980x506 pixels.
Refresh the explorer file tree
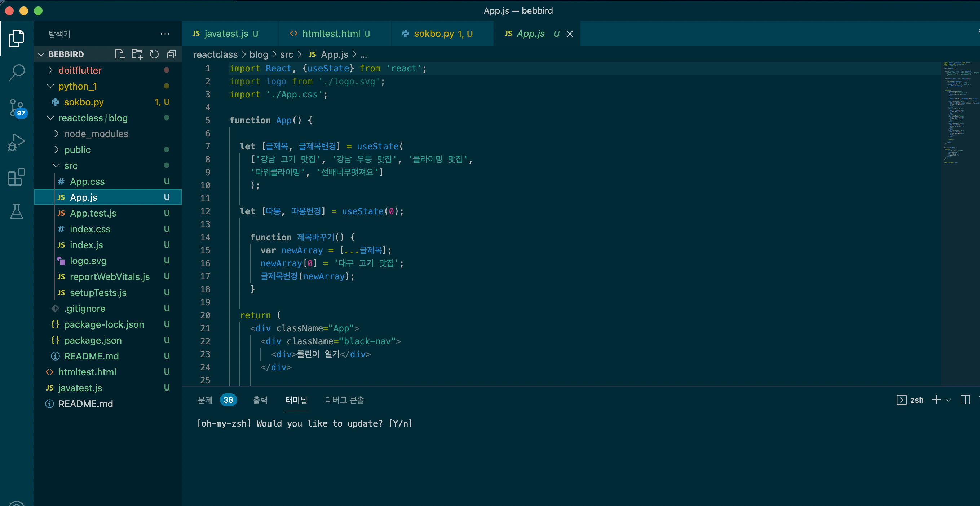point(154,54)
